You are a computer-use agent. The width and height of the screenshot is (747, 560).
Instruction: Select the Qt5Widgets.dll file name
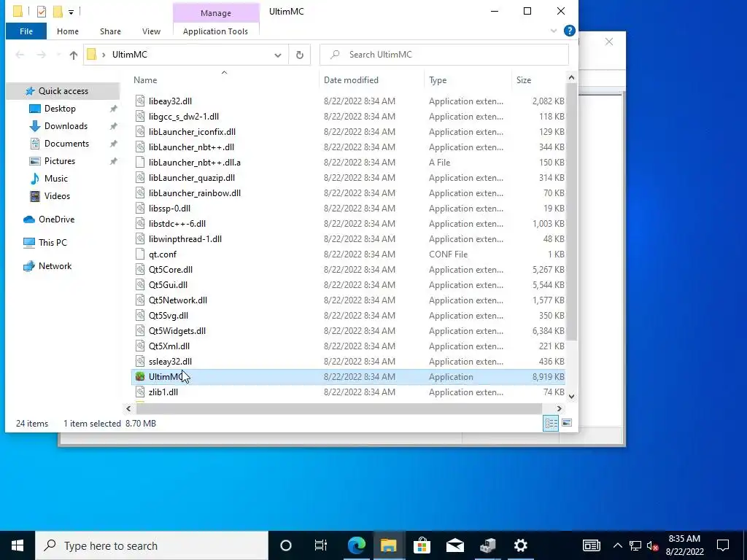177,331
